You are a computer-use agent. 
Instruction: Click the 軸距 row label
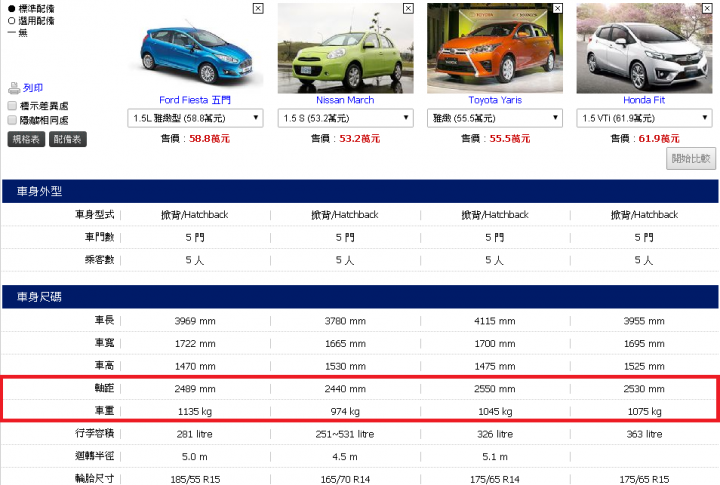105,388
